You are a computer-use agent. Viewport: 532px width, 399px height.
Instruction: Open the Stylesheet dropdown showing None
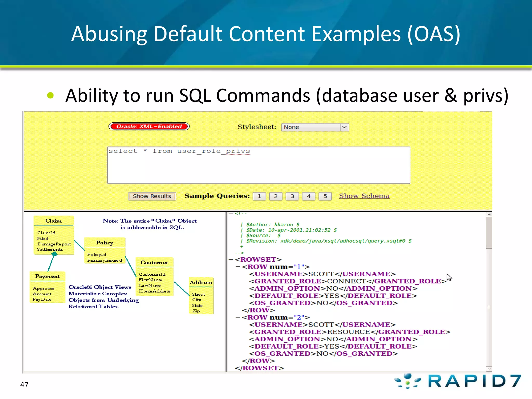point(315,127)
